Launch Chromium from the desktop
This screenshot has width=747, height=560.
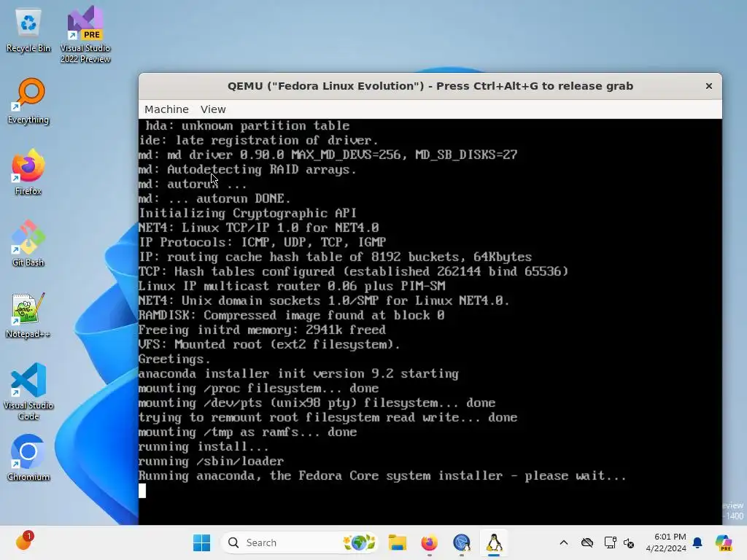28,458
